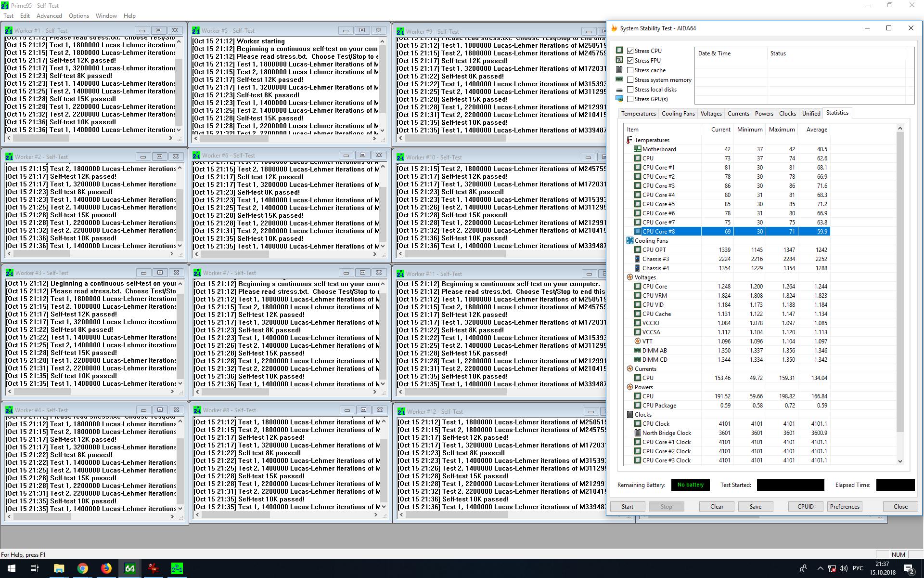The image size is (924, 578).
Task: Open Firefox from the taskbar
Action: (106, 568)
